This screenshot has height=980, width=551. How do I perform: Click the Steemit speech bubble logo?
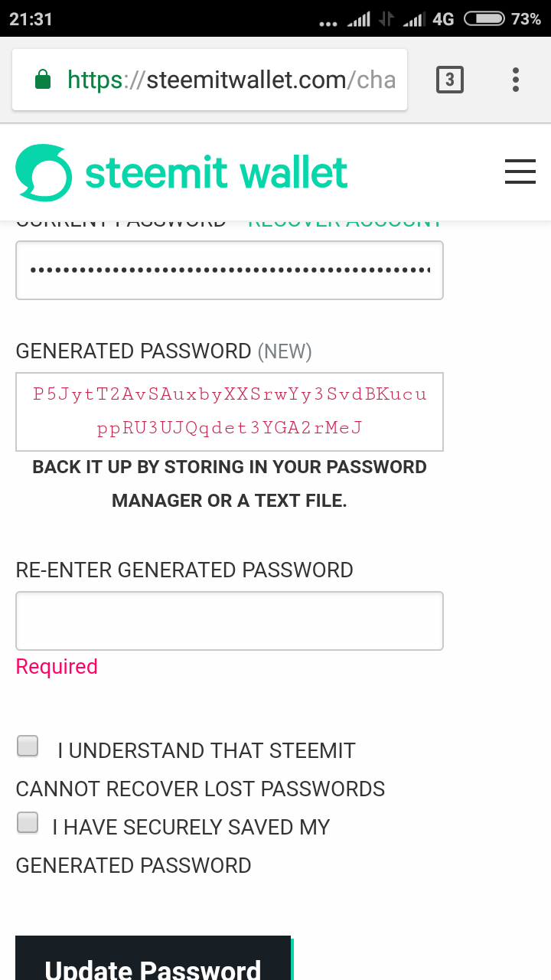click(x=44, y=173)
